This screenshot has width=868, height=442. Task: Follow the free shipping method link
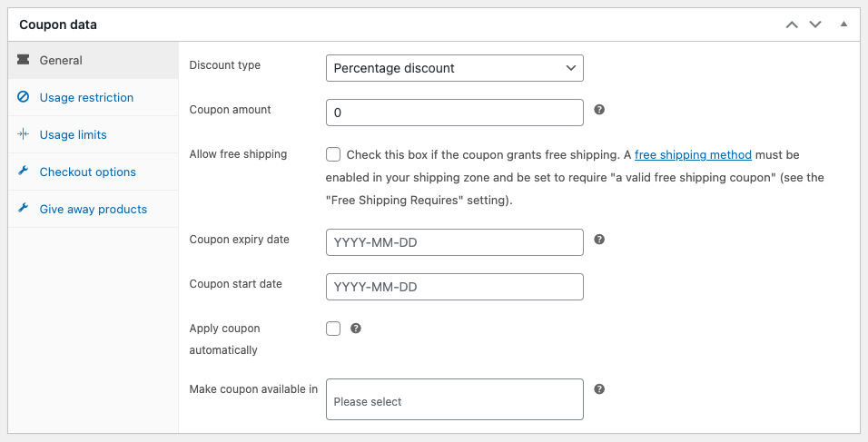pos(693,155)
